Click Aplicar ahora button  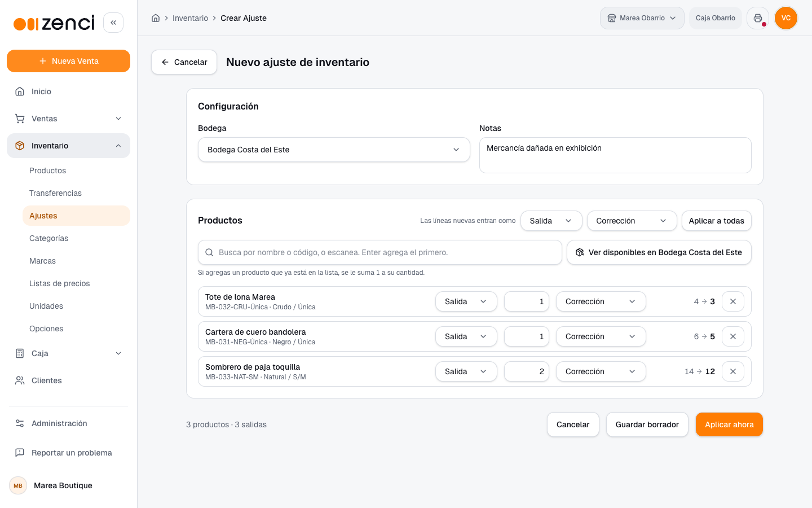[x=729, y=424]
